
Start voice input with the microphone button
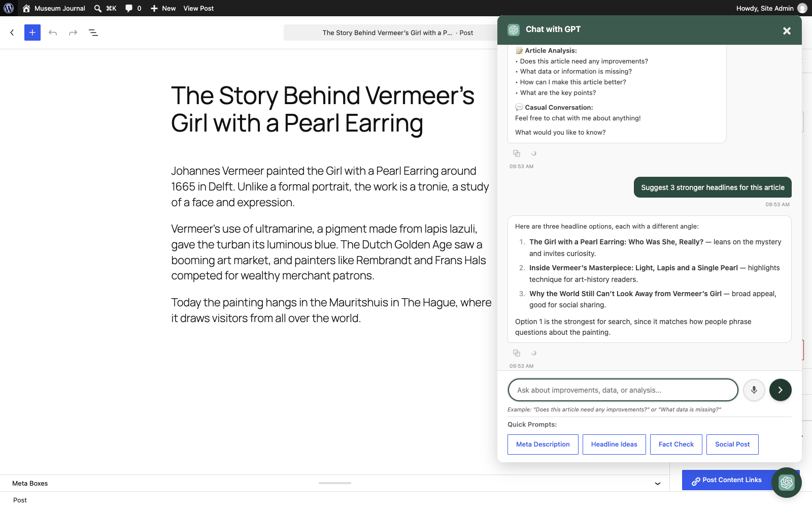pyautogui.click(x=754, y=390)
